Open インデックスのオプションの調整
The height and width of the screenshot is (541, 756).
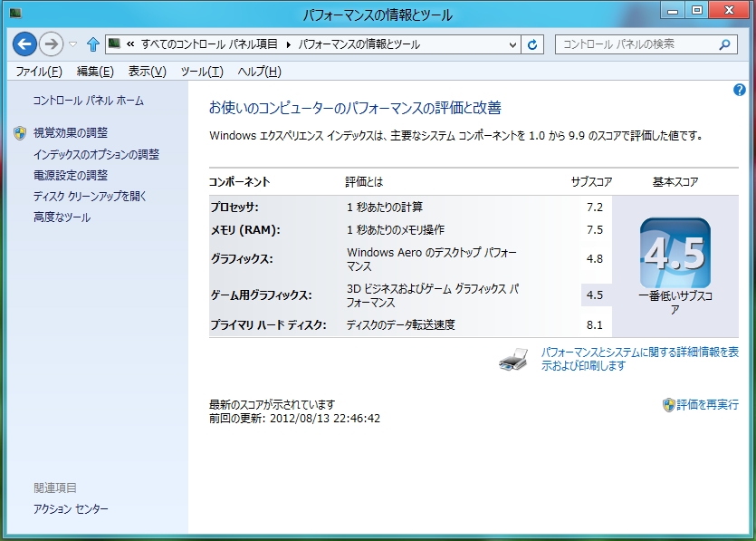(x=96, y=154)
